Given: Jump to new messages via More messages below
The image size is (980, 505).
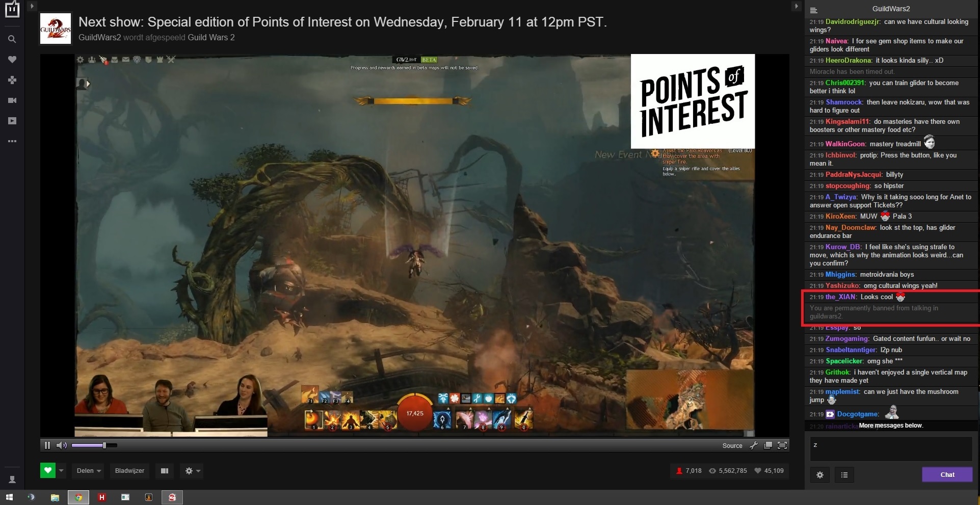Looking at the screenshot, I should click(891, 426).
